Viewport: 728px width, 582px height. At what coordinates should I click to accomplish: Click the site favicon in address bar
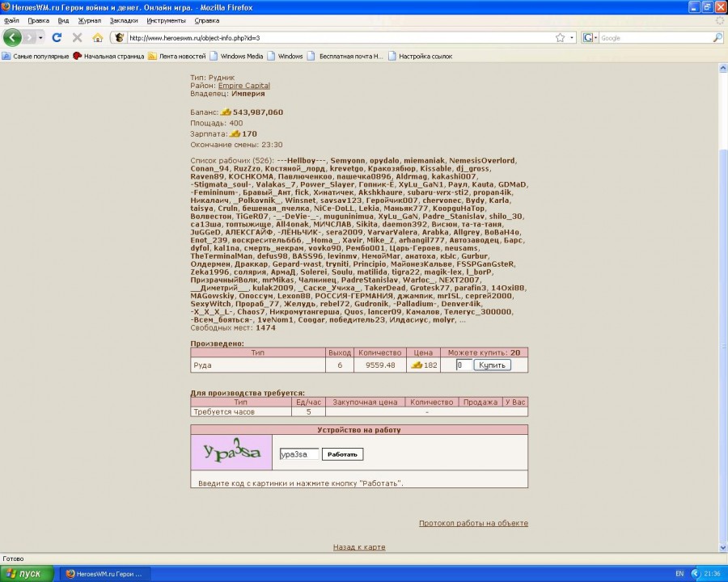click(x=120, y=37)
